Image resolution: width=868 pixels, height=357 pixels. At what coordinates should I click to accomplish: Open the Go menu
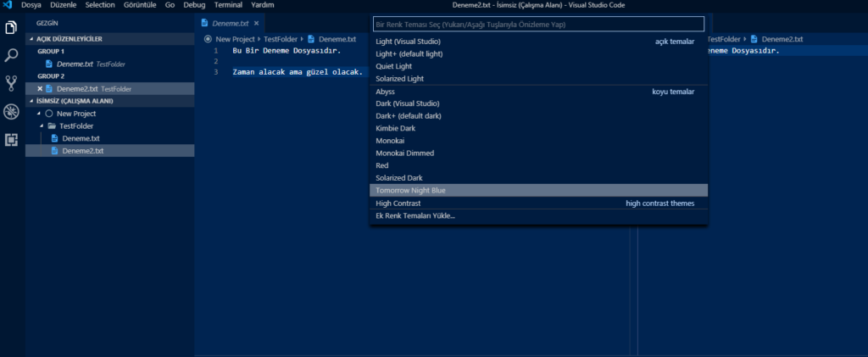click(x=170, y=5)
